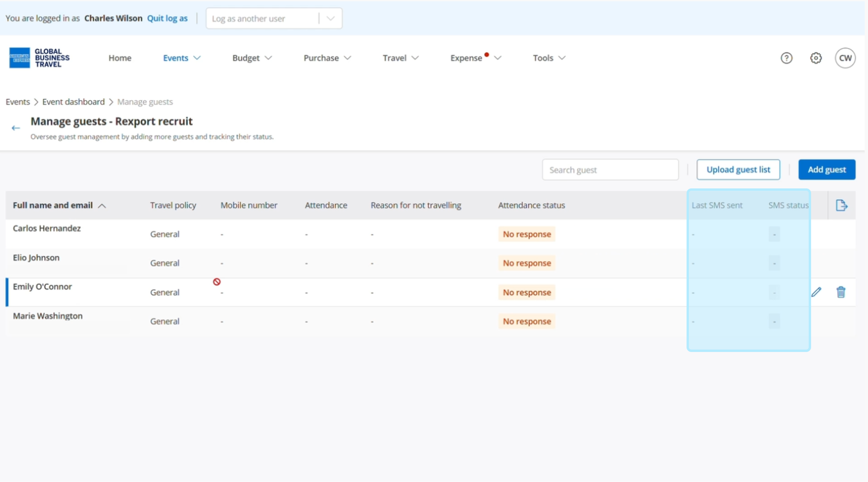The width and height of the screenshot is (868, 482).
Task: Click the Quit log as link
Action: coord(167,18)
